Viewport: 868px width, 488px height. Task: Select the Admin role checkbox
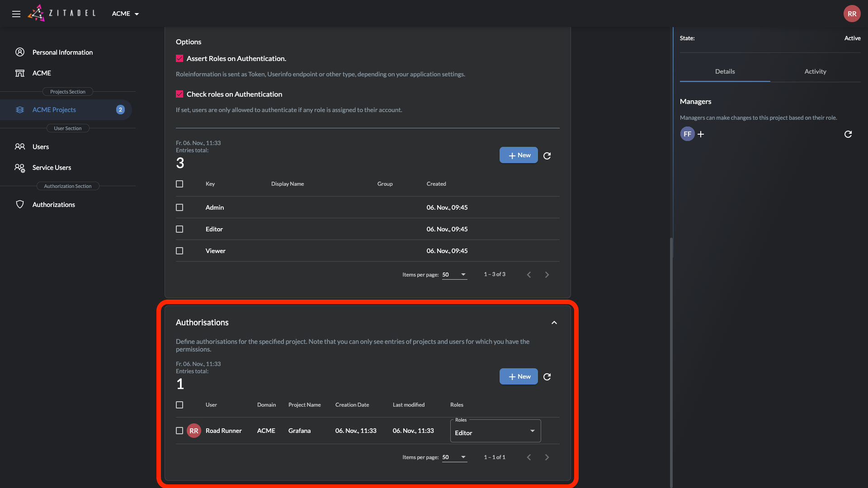pyautogui.click(x=179, y=207)
